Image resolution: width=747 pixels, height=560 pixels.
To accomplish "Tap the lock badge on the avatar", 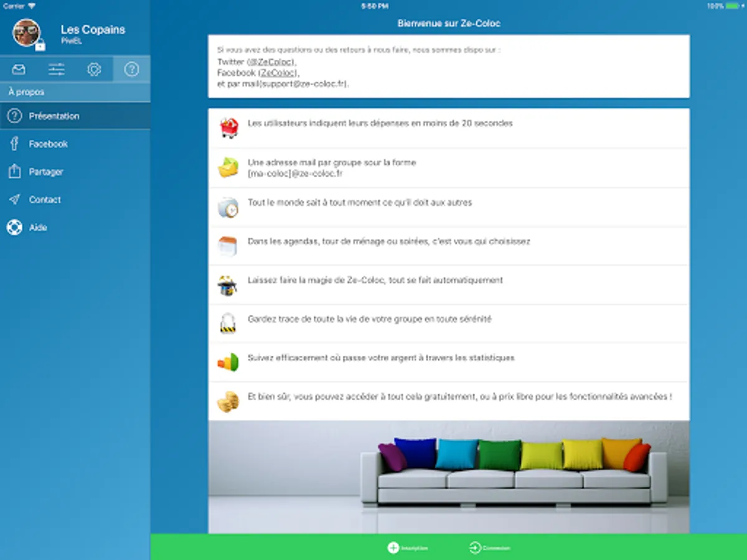I will [x=40, y=45].
